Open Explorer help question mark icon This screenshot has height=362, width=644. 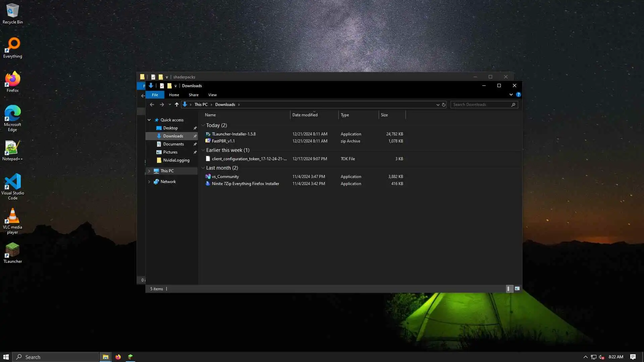[518, 95]
